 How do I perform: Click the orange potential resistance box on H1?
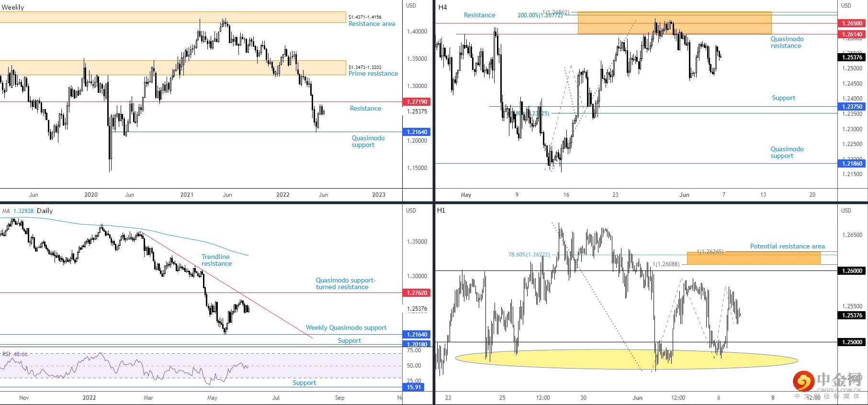tap(754, 259)
